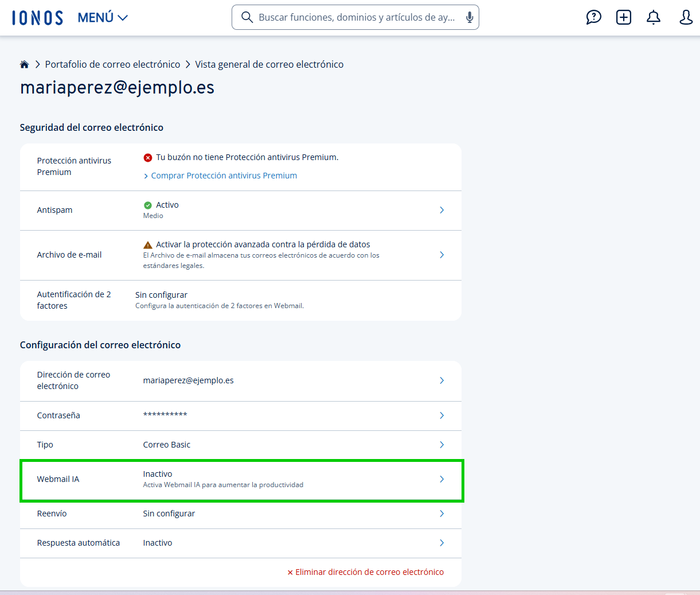Screen dimensions: 700x595
Task: Click the green Antispam active check icon
Action: pos(148,205)
